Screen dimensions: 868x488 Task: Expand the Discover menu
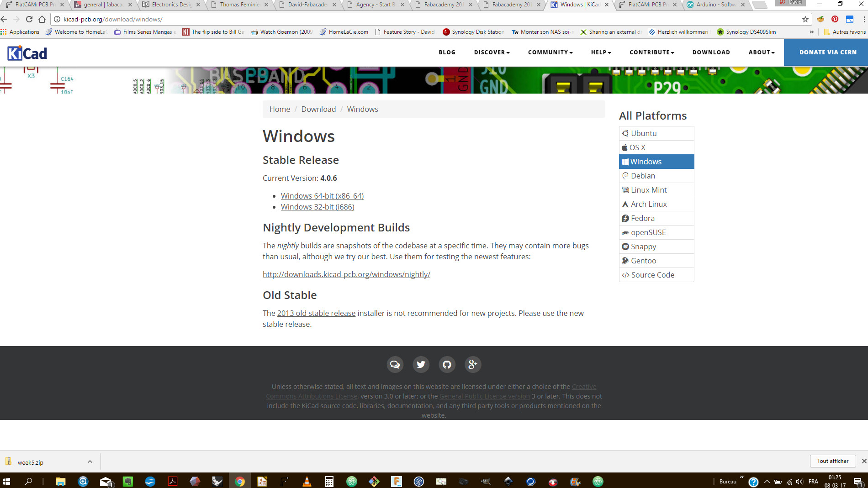492,52
